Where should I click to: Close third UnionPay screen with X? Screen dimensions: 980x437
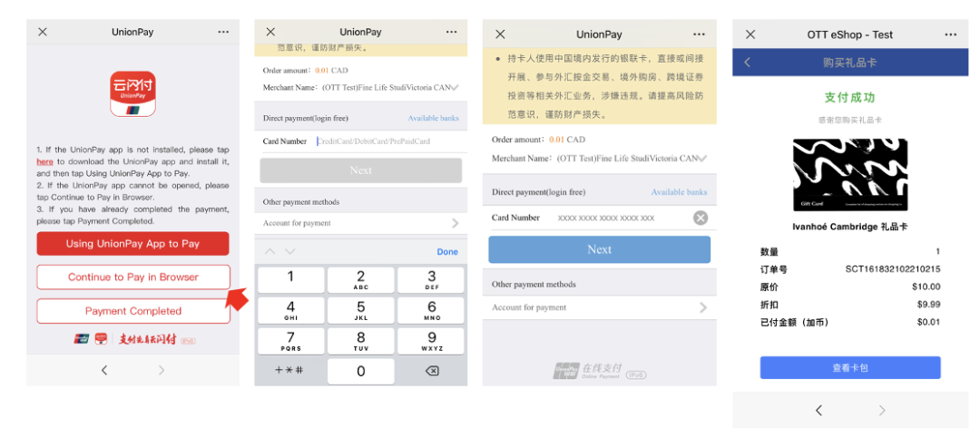click(x=500, y=34)
